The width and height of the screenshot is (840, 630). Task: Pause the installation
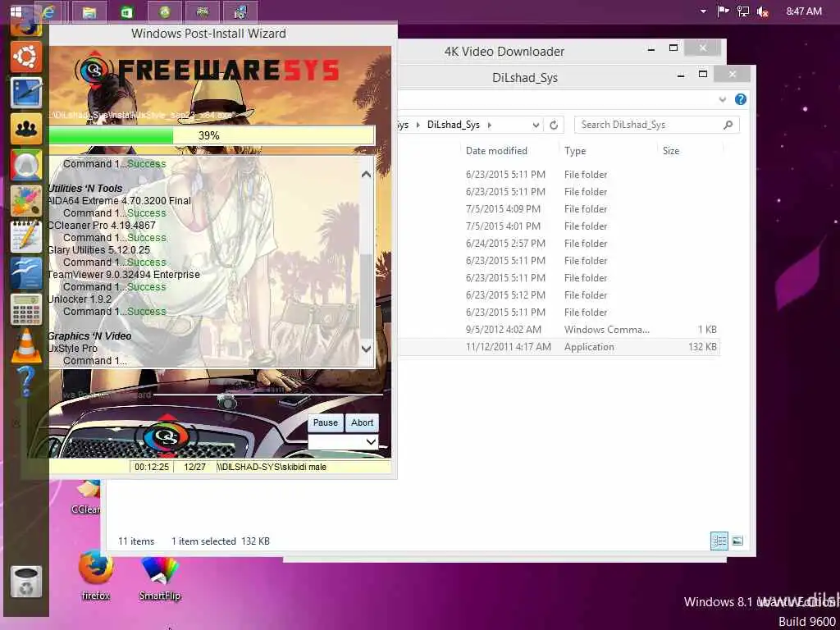[x=325, y=422]
